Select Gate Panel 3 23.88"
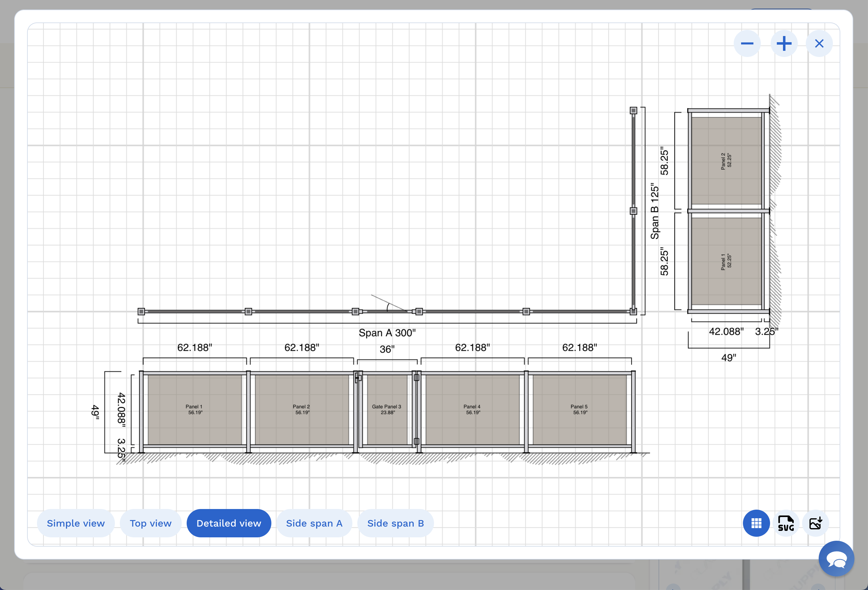This screenshot has height=590, width=868. click(387, 410)
